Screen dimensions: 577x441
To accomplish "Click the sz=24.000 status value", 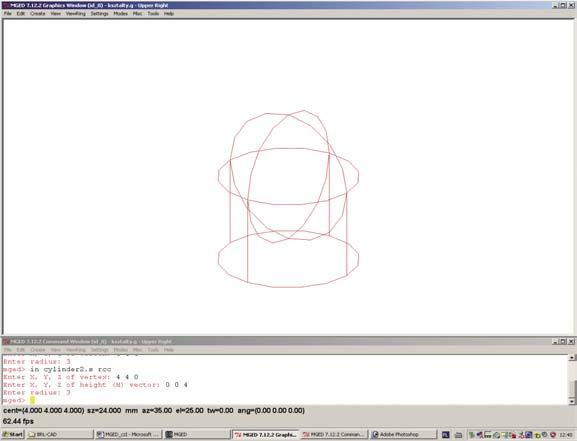I will [104, 410].
